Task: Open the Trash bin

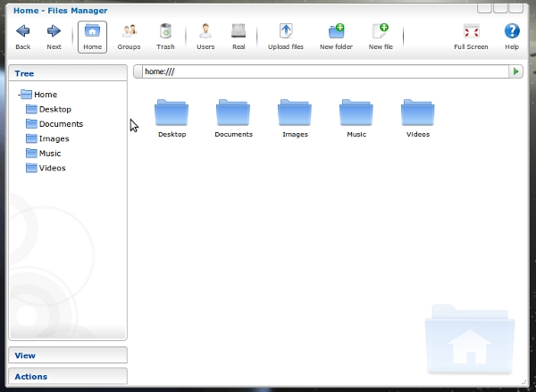Action: (x=165, y=37)
